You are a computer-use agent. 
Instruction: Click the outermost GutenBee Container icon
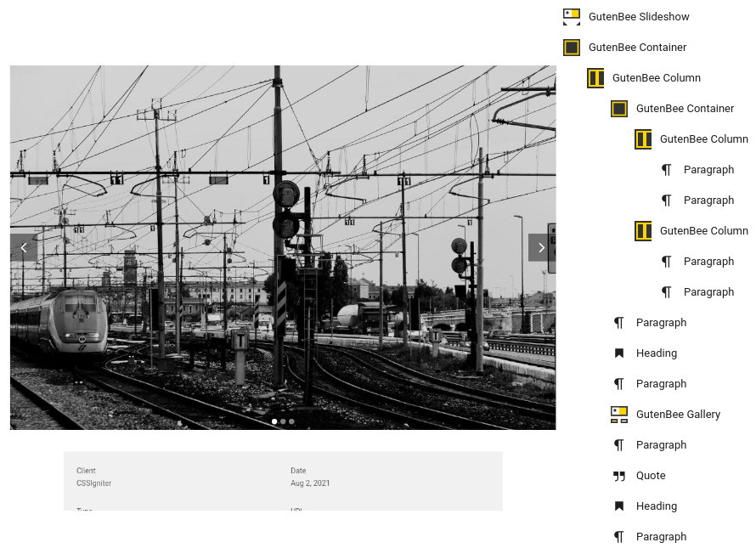coord(572,48)
